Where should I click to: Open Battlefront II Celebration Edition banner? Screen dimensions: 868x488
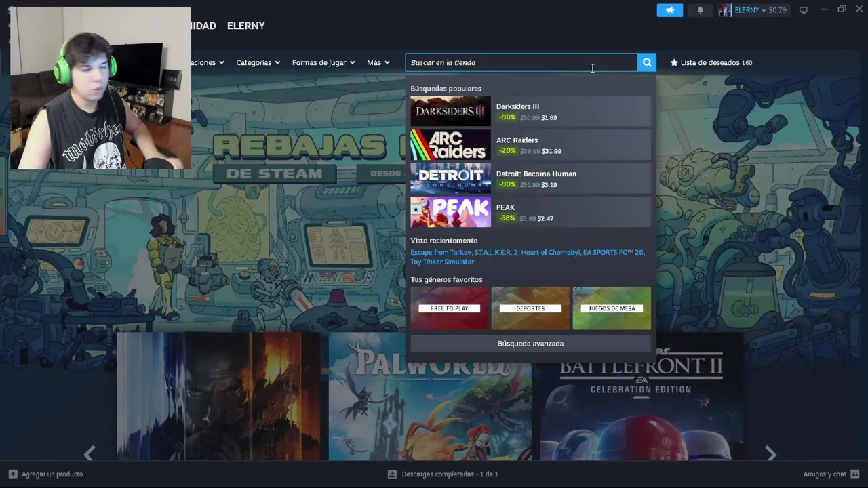point(641,396)
